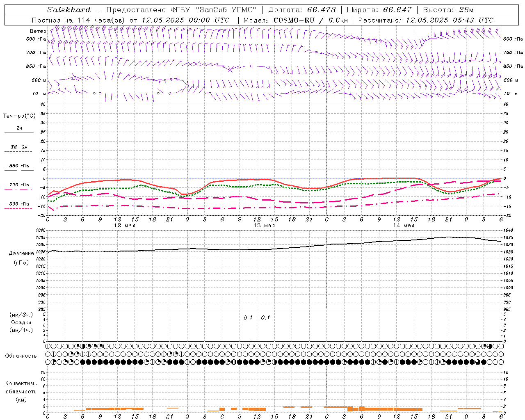Click the 12 мая date label

click(125, 226)
